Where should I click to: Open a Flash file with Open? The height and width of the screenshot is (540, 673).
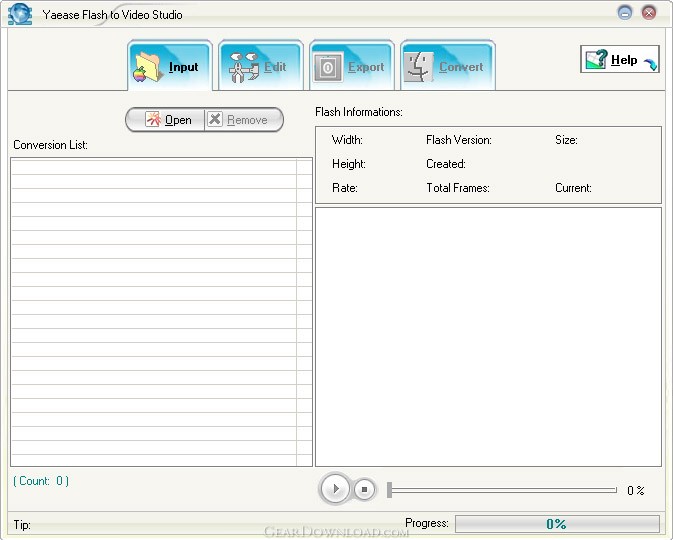[166, 119]
